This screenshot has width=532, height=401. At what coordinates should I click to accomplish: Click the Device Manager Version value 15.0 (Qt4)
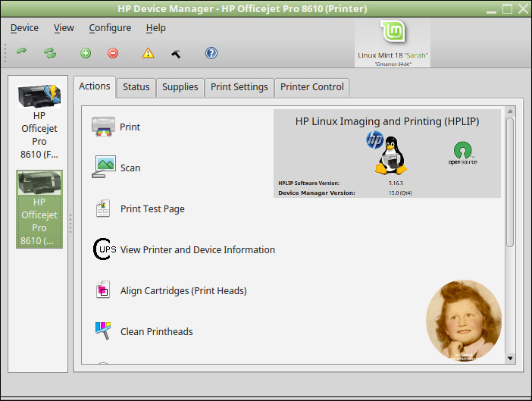[x=400, y=193]
